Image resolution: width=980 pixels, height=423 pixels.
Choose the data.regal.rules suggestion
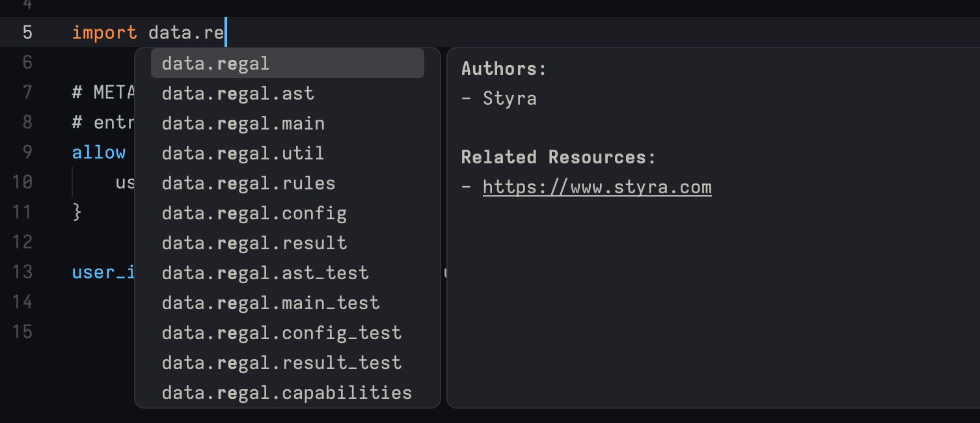(248, 183)
